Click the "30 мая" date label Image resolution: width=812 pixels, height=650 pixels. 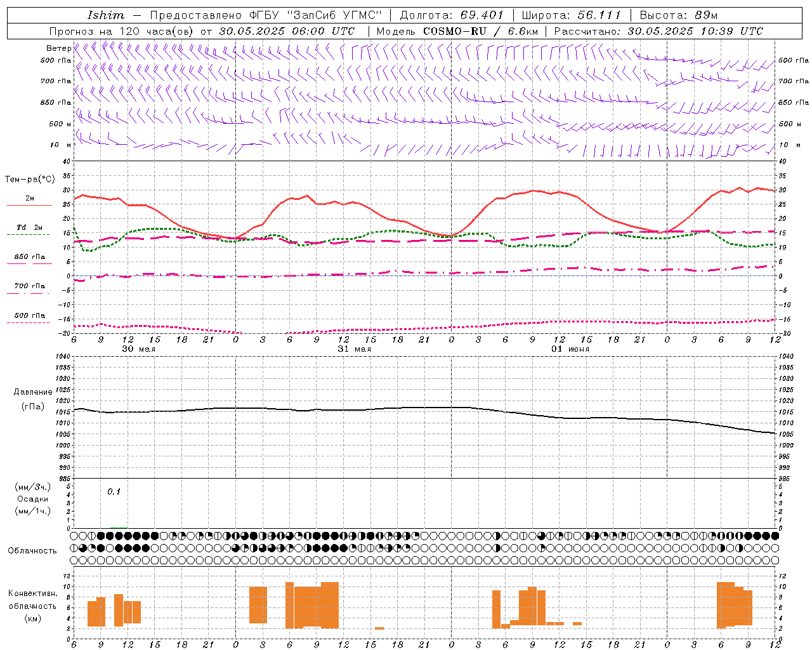pos(138,349)
